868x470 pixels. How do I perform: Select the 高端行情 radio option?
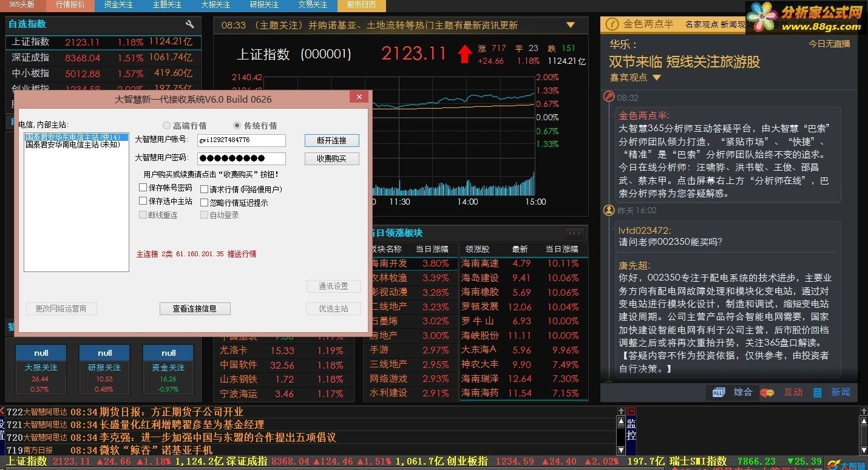pyautogui.click(x=166, y=125)
